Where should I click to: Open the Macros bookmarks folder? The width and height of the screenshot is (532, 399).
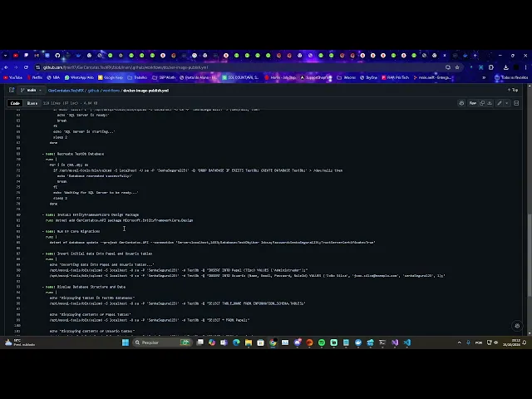[x=346, y=77]
